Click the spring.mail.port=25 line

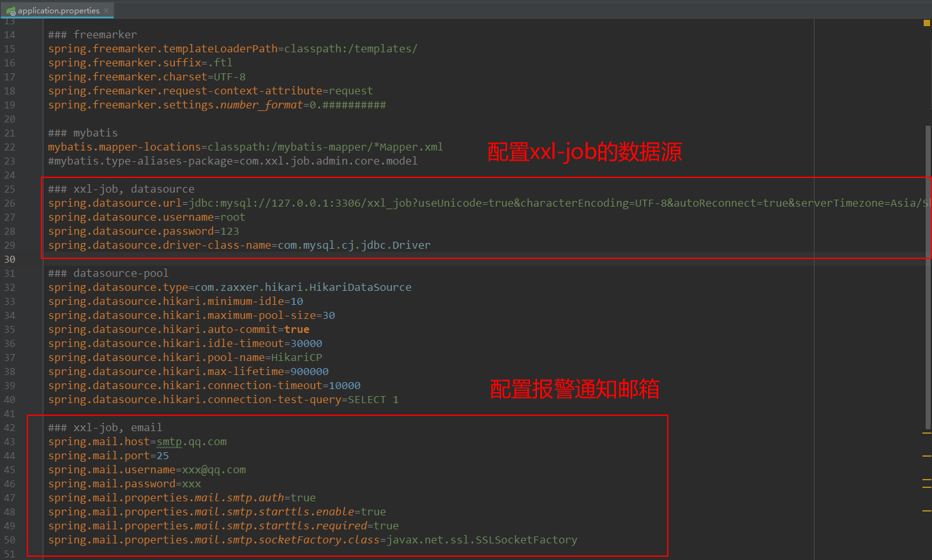point(109,455)
